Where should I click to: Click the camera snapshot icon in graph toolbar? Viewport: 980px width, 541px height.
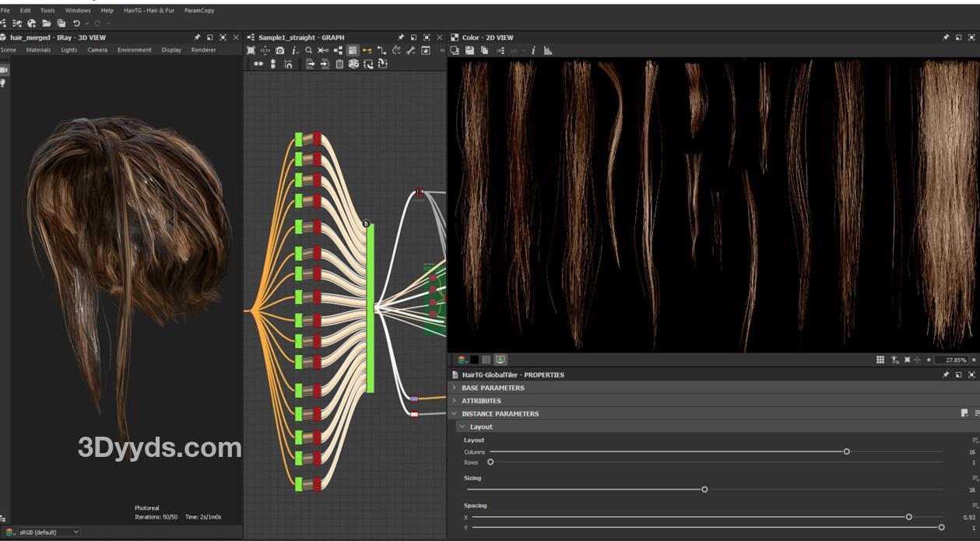pyautogui.click(x=279, y=51)
